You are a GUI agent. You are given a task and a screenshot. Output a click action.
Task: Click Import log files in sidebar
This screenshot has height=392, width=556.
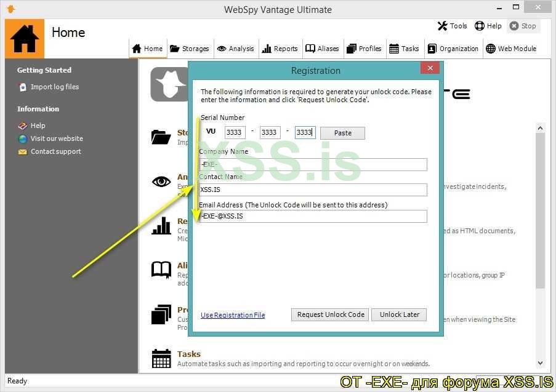click(x=55, y=87)
